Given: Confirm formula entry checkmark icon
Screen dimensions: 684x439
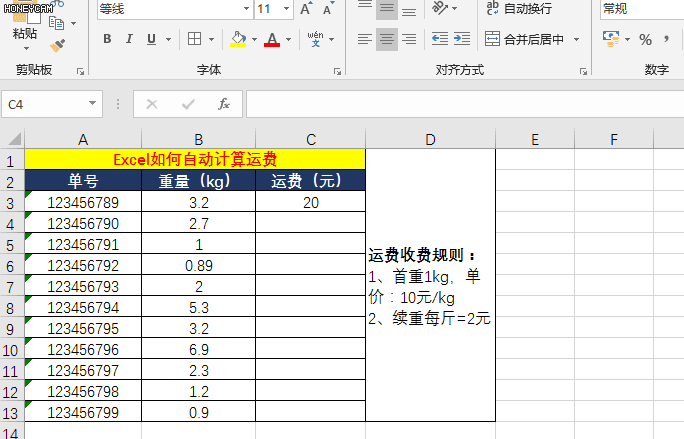Looking at the screenshot, I should (188, 104).
